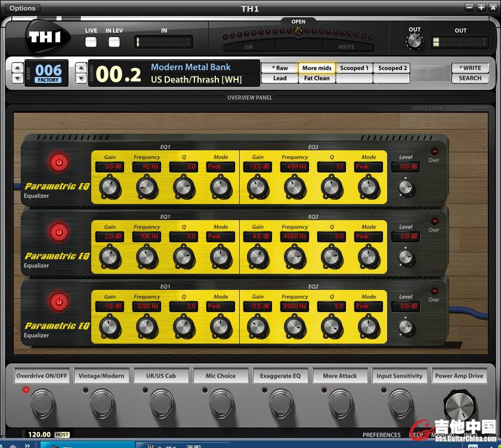Stomp the Input Sensitivity footswitch
This screenshot has width=501, height=448.
(x=400, y=404)
